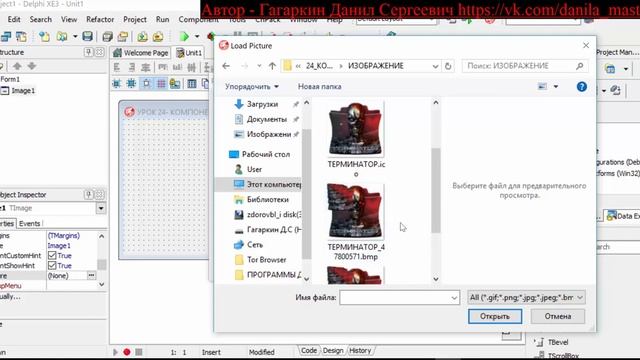Image resolution: width=640 pixels, height=360 pixels.
Task: Open help in Load Picture dialog
Action: pos(582,87)
